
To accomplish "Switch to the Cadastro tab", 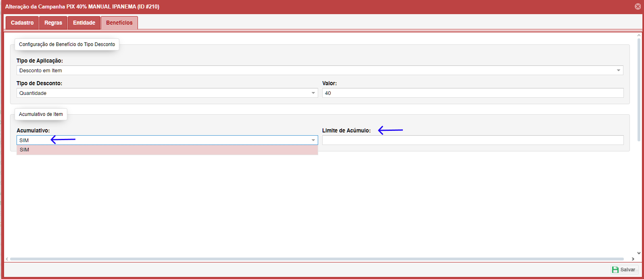I will pos(22,23).
